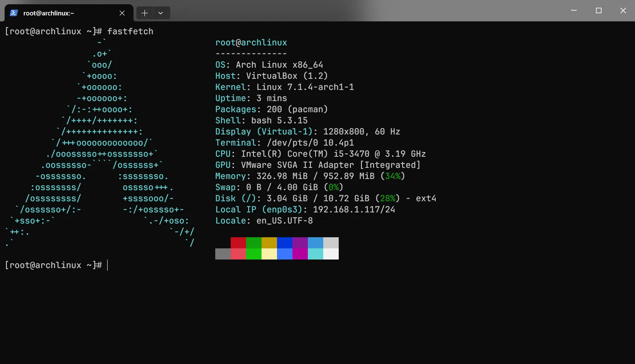The height and width of the screenshot is (364, 635).
Task: Click the cyan "root@archlinux" heading in the output
Action: click(251, 42)
